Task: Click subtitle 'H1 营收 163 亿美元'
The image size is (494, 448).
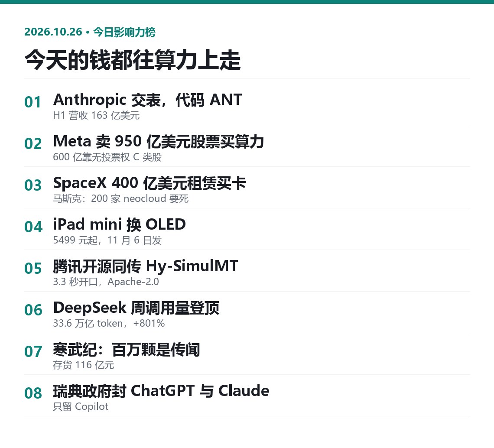Action: 96,115
